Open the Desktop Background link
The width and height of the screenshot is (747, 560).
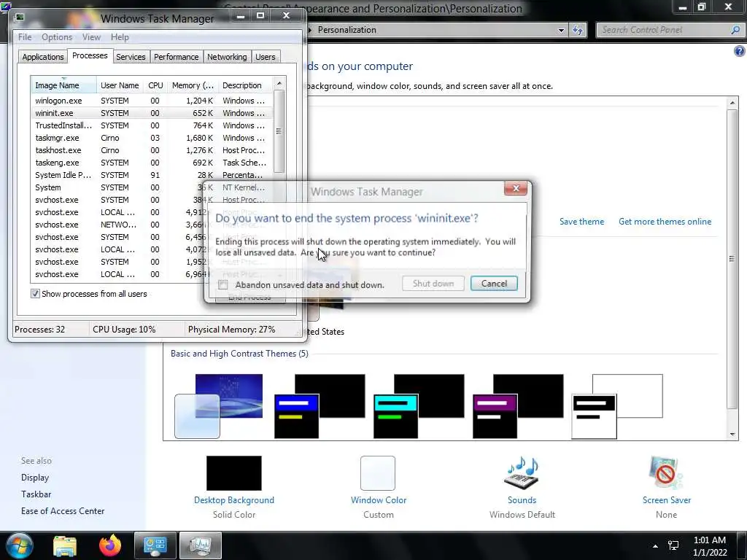pyautogui.click(x=234, y=500)
